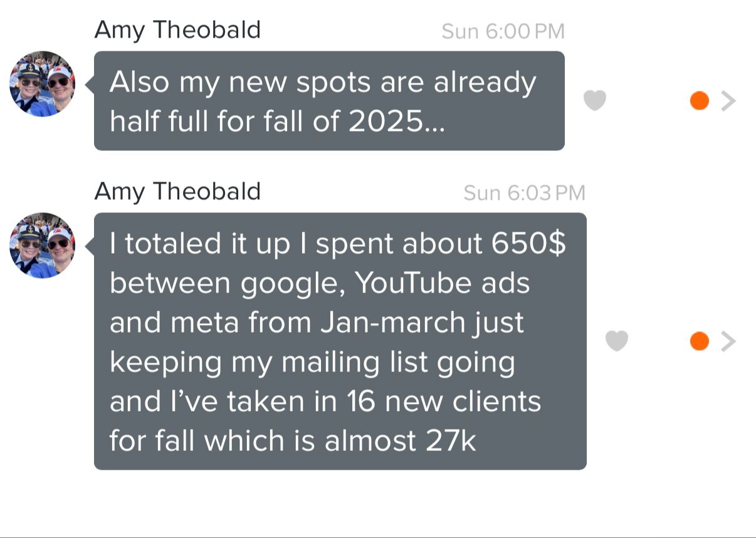Open Amy Theobald's avatar on the 6:00 message

(x=42, y=83)
